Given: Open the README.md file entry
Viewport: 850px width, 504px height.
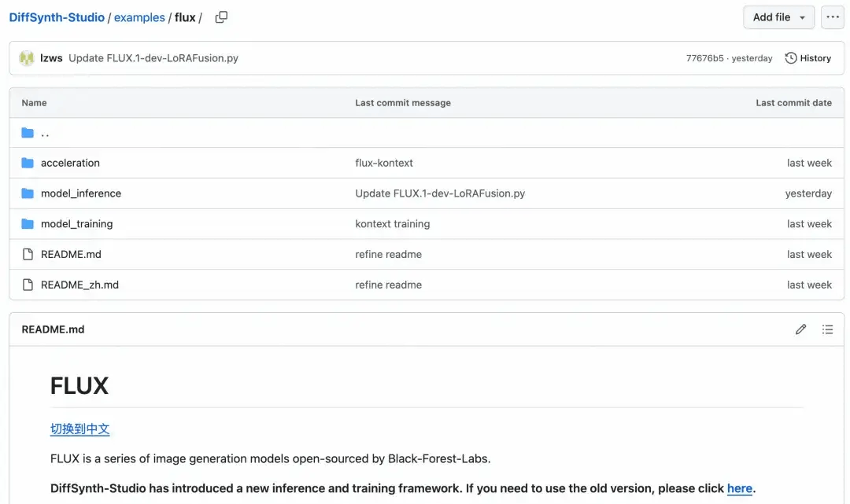Looking at the screenshot, I should tap(71, 254).
